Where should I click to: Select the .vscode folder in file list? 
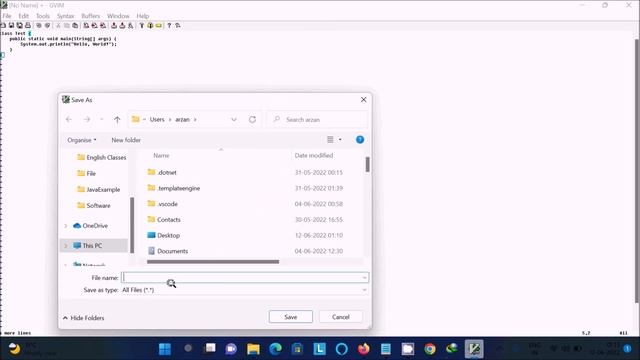[x=162, y=204]
